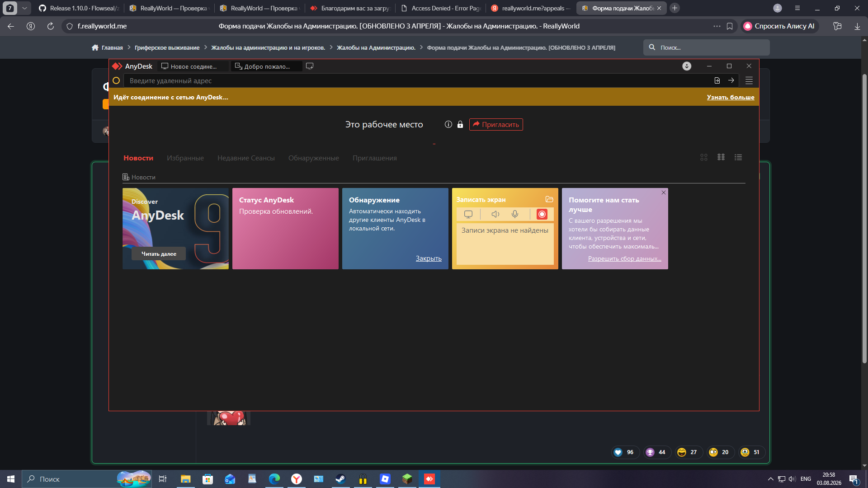Open the Windows Start menu
This screenshot has width=868, height=488.
click(x=11, y=479)
